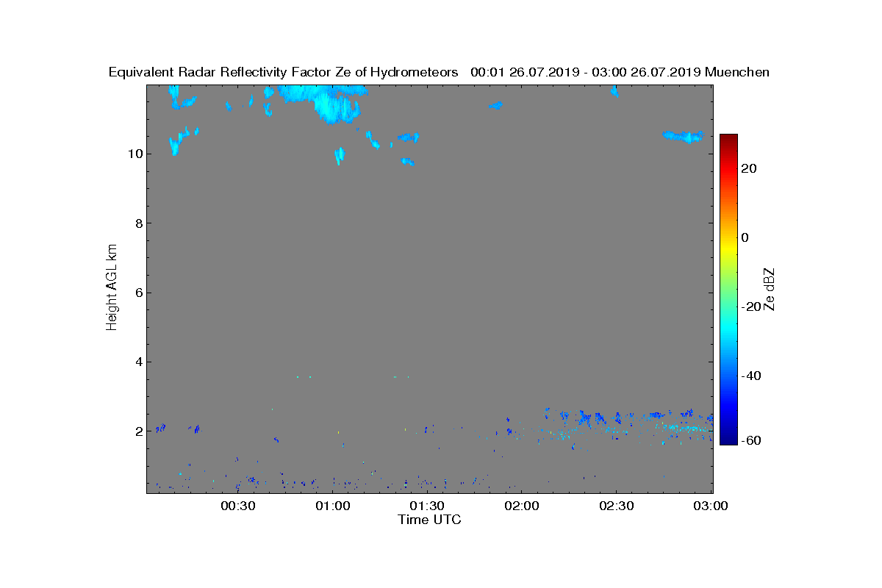
Task: Click the '01:00' time tick label
Action: (x=332, y=506)
